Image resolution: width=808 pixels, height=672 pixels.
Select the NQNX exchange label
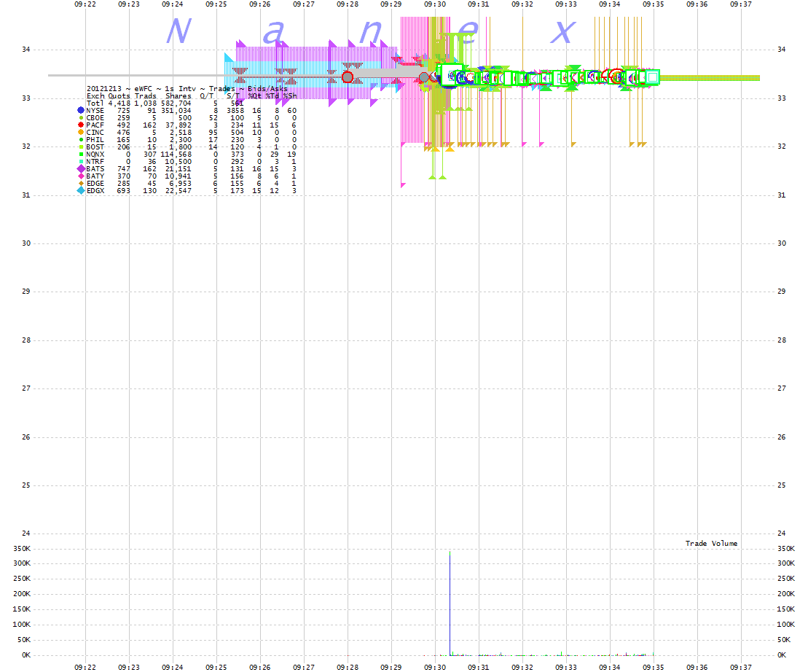pos(95,154)
